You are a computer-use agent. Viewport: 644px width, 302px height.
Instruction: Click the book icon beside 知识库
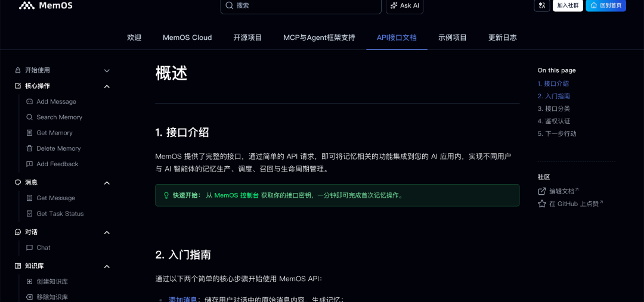(x=18, y=266)
